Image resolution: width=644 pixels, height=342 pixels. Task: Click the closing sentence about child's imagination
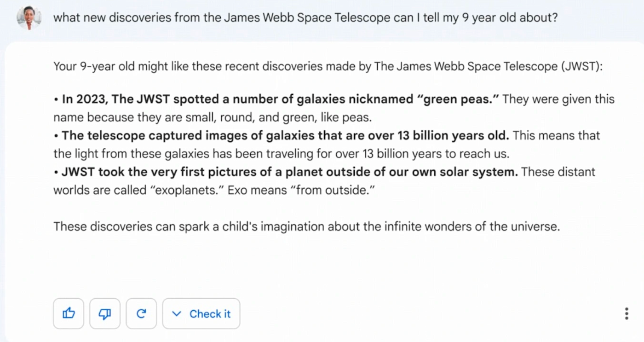(306, 226)
